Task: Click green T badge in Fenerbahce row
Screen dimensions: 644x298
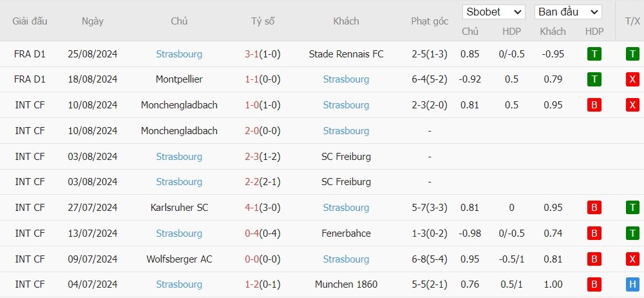Action: pos(632,233)
